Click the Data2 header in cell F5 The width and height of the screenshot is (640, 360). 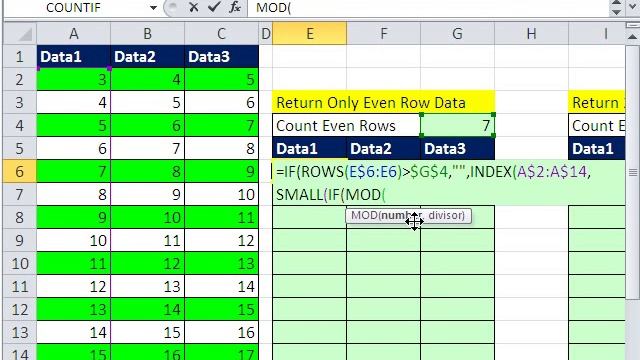coord(384,149)
